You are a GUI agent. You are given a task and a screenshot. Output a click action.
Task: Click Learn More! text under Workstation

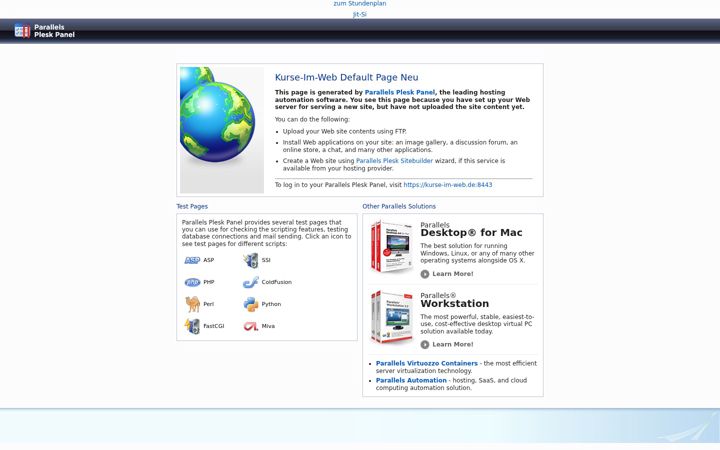(452, 344)
